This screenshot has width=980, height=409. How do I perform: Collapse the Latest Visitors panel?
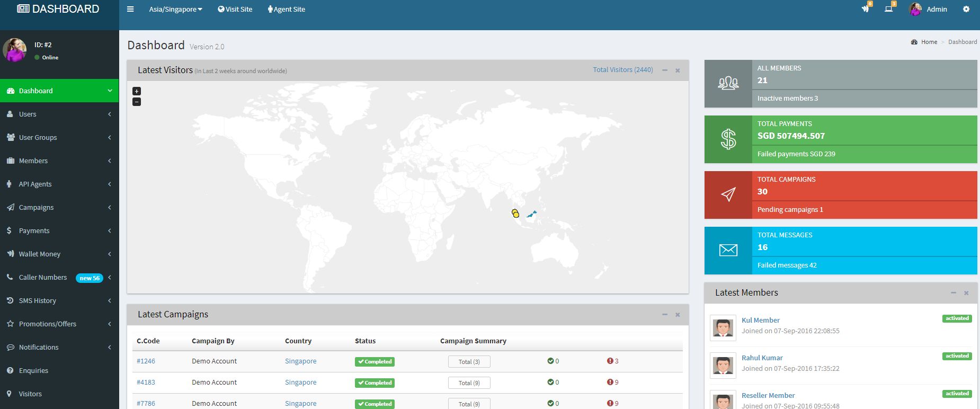(x=664, y=70)
